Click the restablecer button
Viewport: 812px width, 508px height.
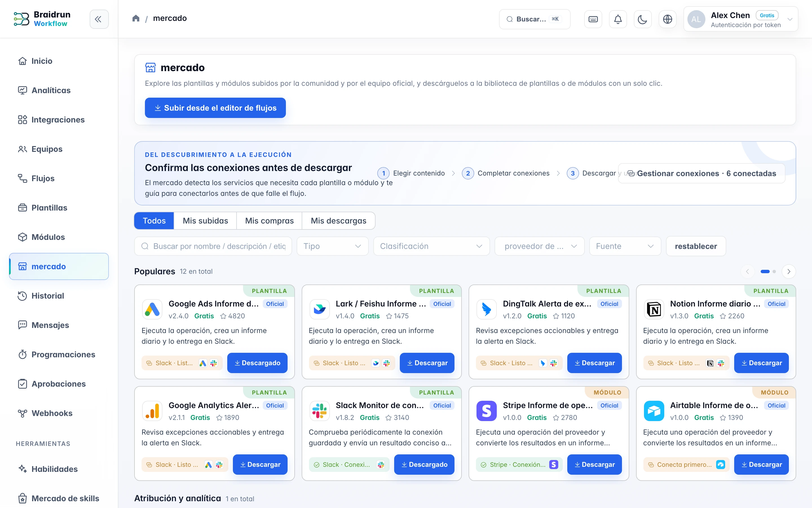[696, 246]
